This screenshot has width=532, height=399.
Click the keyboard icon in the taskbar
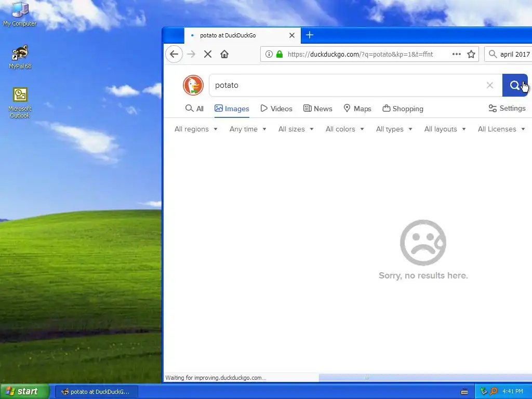464,392
